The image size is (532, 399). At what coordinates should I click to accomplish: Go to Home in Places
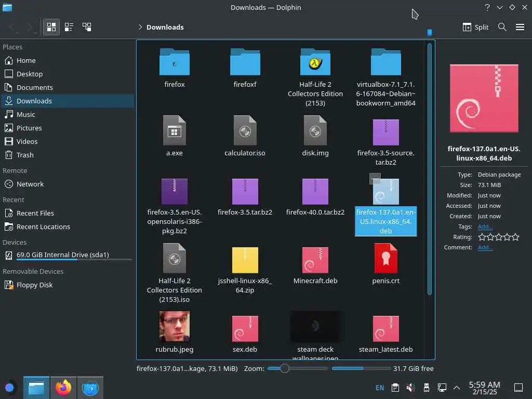pyautogui.click(x=67, y=60)
